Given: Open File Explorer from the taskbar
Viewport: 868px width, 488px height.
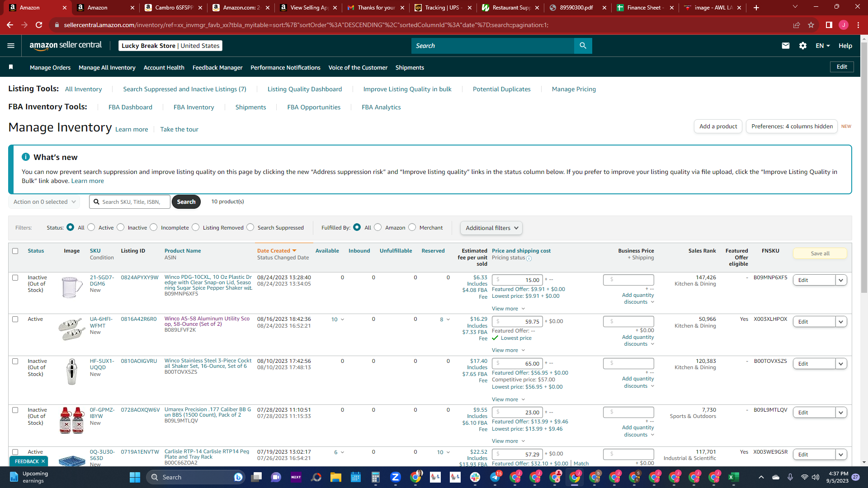Looking at the screenshot, I should coord(335,477).
